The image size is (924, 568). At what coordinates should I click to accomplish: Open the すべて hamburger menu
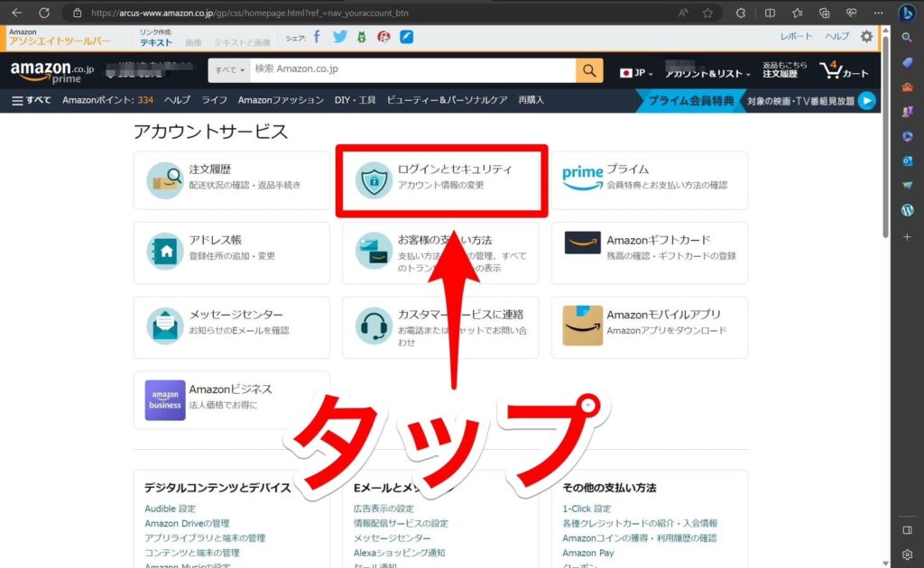32,101
